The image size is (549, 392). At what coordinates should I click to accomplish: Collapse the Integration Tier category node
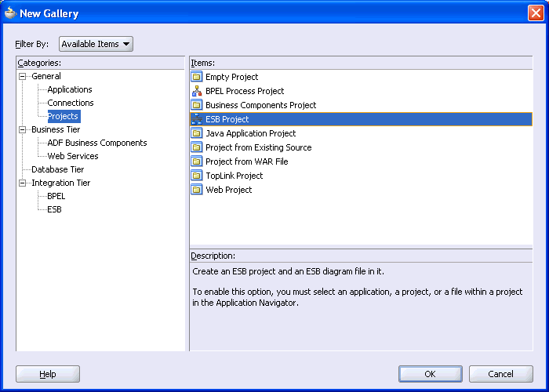23,183
